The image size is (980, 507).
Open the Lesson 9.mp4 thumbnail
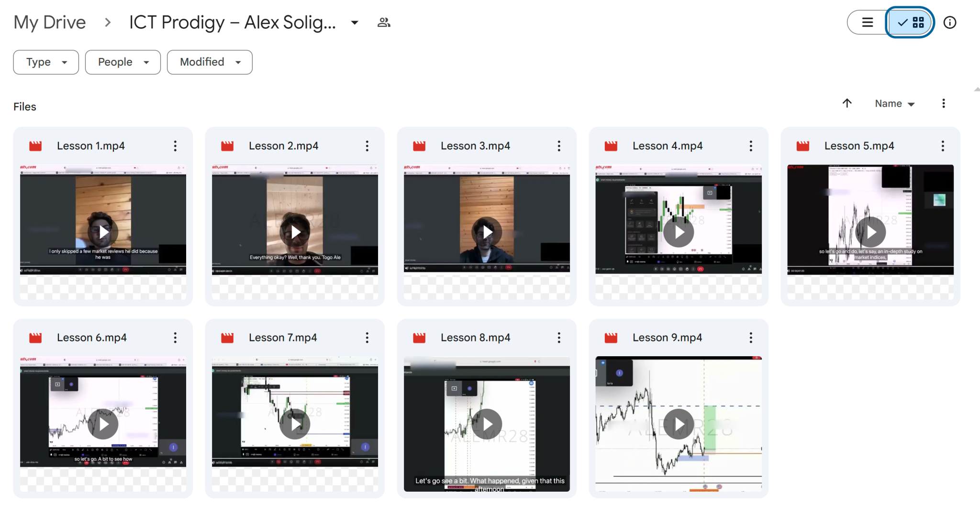(x=678, y=424)
